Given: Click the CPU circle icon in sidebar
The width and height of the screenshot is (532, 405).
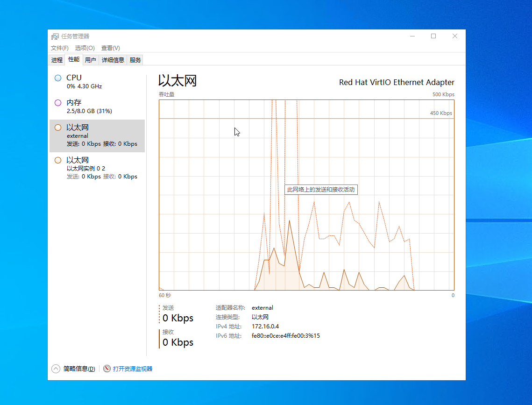Looking at the screenshot, I should pyautogui.click(x=58, y=78).
